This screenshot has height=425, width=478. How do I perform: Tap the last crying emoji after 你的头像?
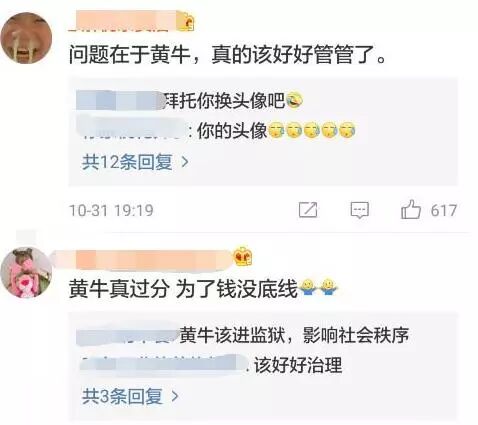347,131
